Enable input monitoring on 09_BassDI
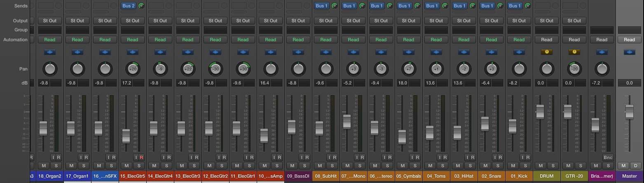Screen dimensions: 644x183 point(302,157)
